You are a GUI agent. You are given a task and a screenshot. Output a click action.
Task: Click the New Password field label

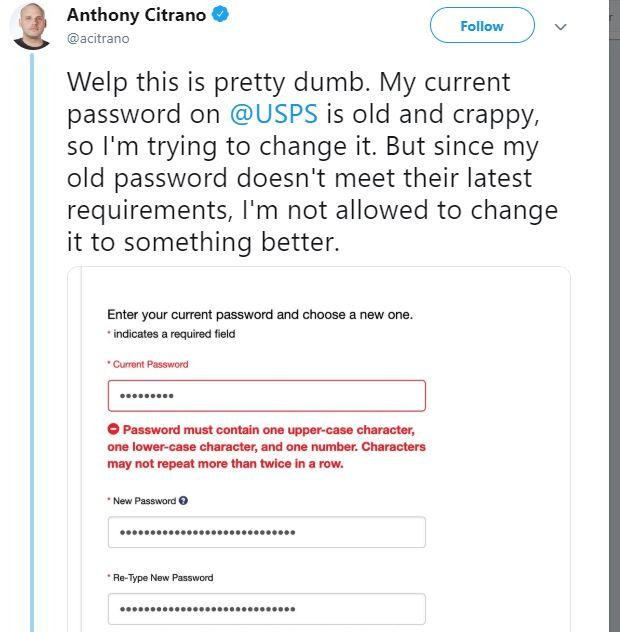click(144, 501)
